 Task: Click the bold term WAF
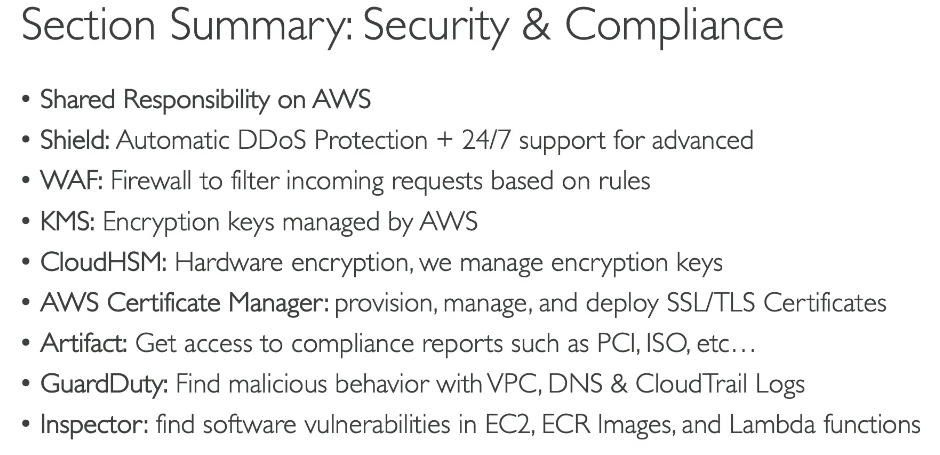point(72,180)
